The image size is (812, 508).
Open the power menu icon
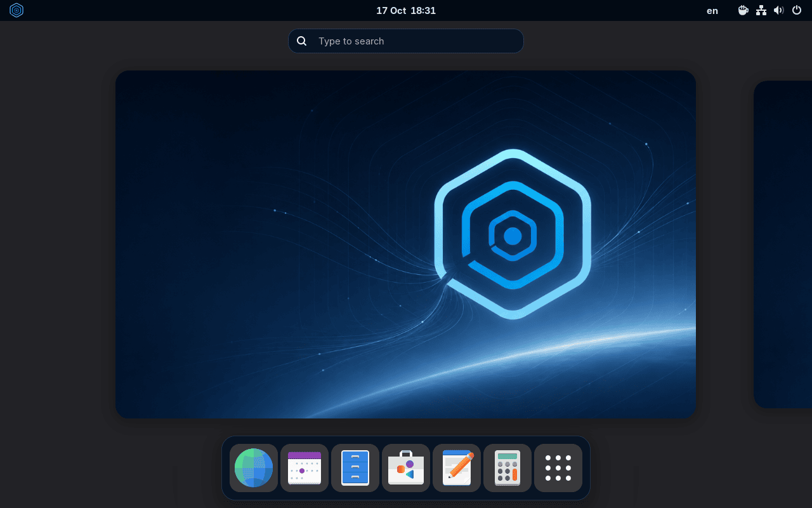[x=797, y=10]
